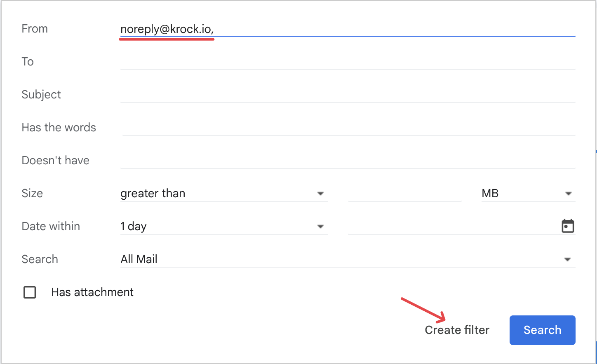Click the Create filter button
Viewport: 597px width, 364px height.
457,330
